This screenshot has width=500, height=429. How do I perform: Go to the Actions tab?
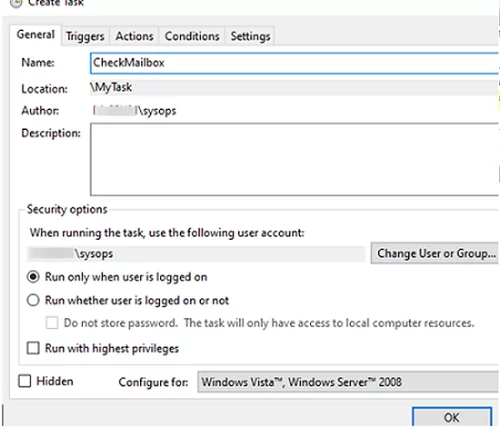tap(134, 36)
